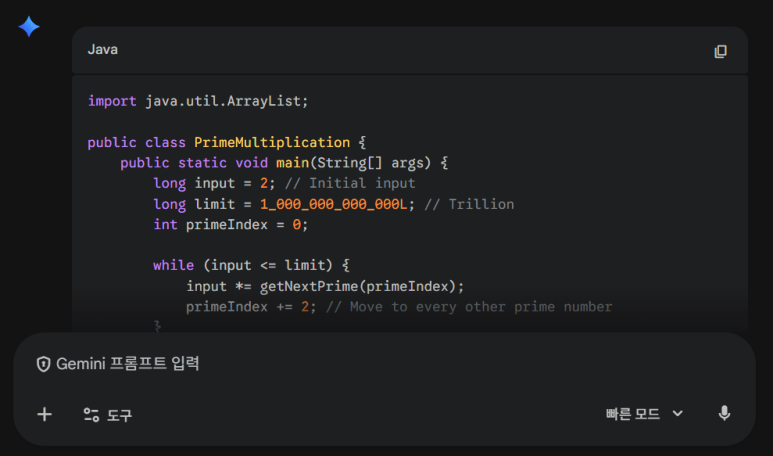Click the shield icon in the prompt box
The image size is (773, 456).
[x=43, y=364]
